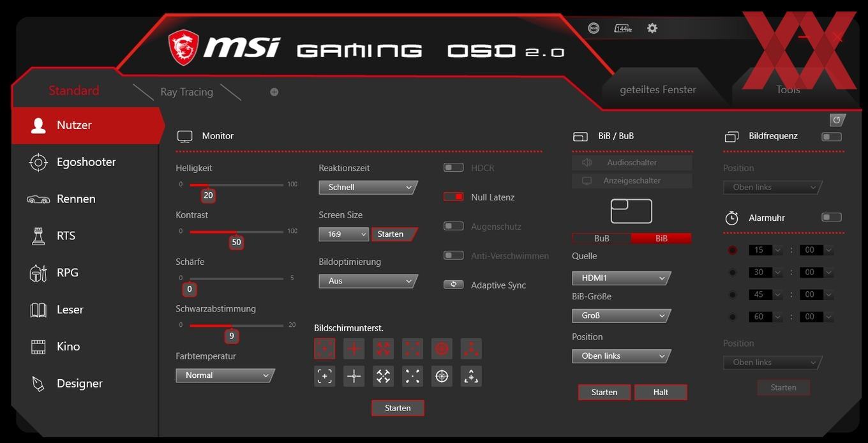868x443 pixels.
Task: Select first red dotted-square crosshair
Action: pyautogui.click(x=324, y=349)
